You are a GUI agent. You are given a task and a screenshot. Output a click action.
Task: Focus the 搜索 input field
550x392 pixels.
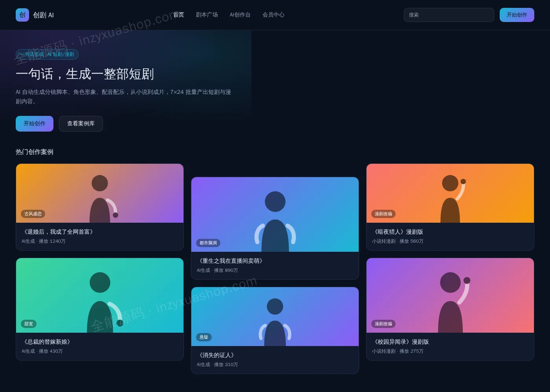click(449, 15)
